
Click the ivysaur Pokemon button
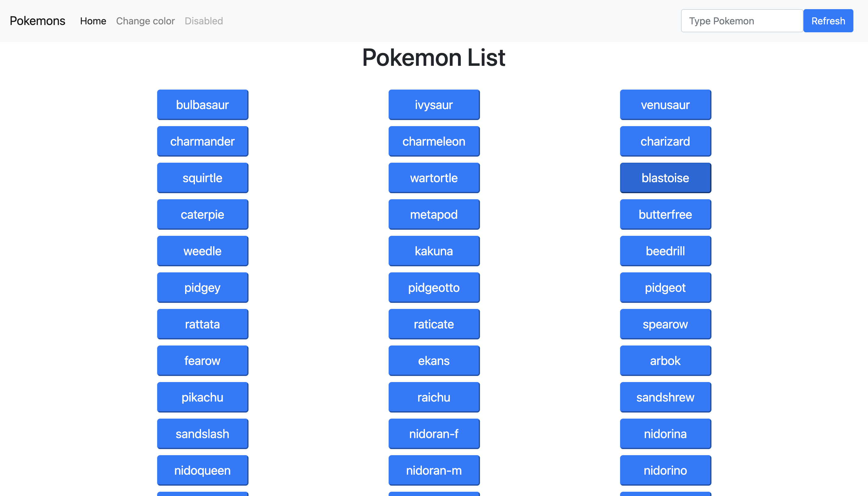pyautogui.click(x=433, y=104)
